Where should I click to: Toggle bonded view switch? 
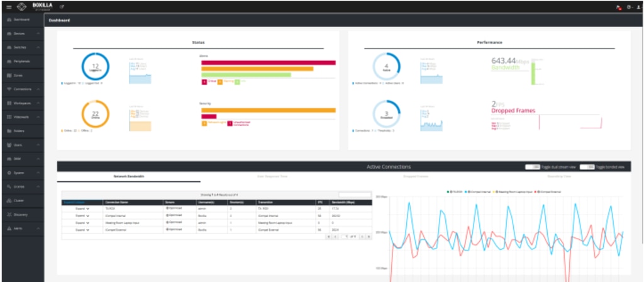[587, 167]
